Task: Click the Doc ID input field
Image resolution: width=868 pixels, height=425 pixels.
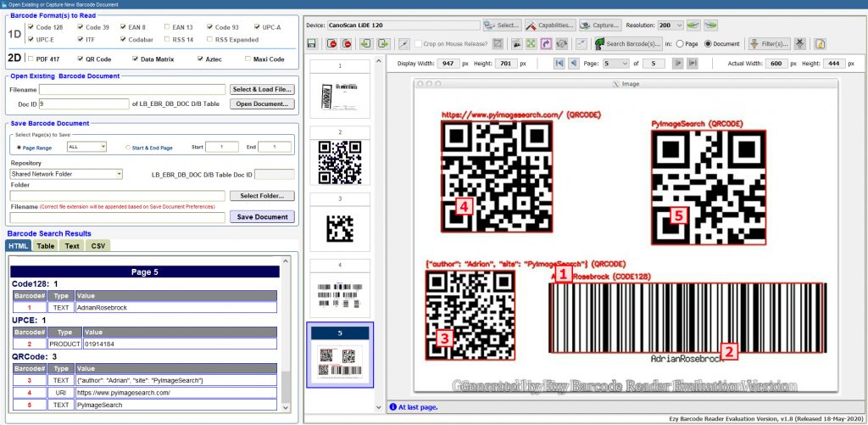Action: click(84, 103)
